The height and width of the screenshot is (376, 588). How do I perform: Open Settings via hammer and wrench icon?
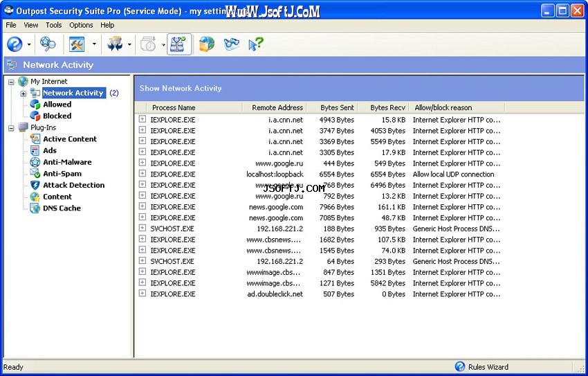(77, 44)
